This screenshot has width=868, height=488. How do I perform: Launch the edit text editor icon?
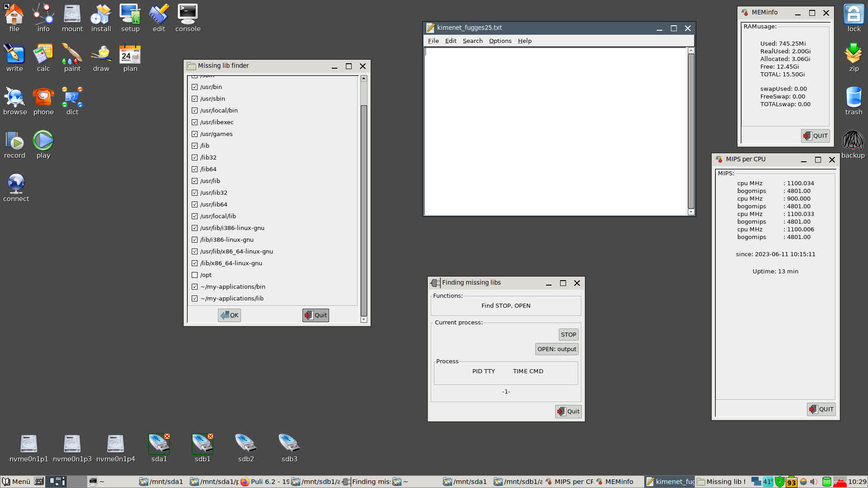pyautogui.click(x=159, y=18)
